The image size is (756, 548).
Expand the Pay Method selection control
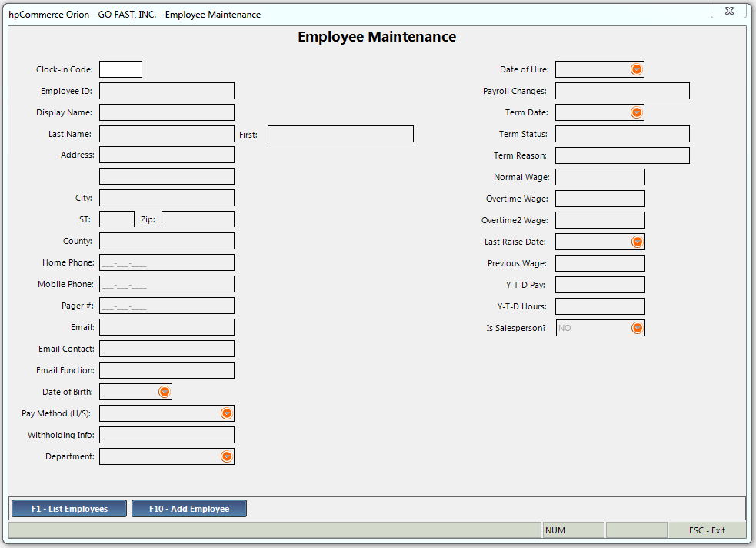227,413
